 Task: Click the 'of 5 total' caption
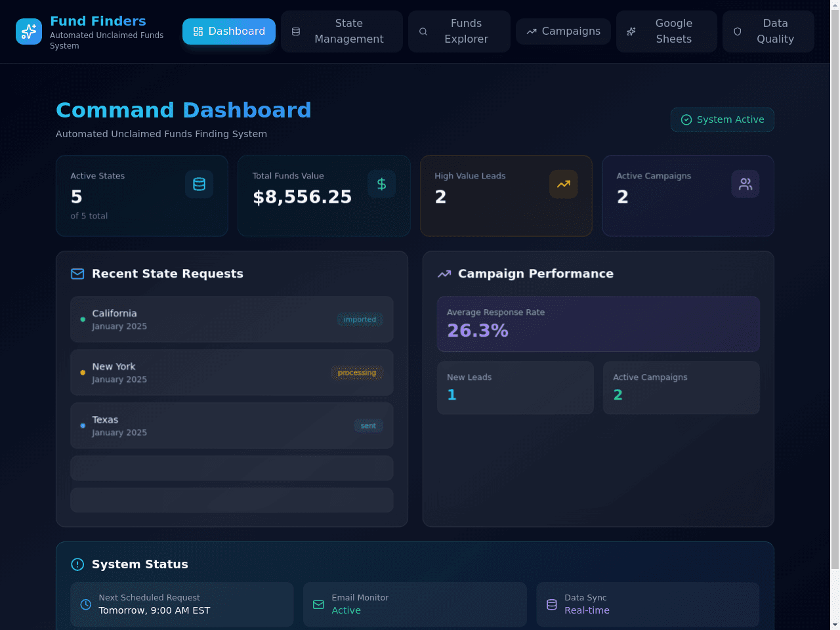89,216
